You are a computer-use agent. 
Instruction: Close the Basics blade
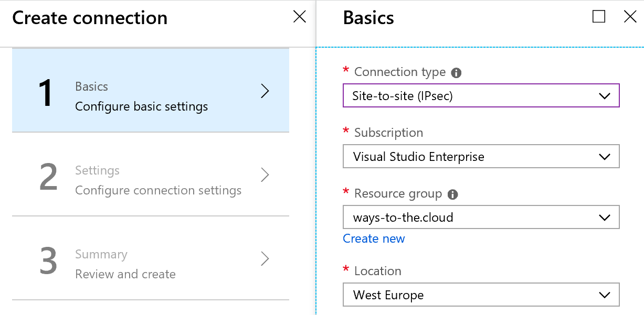click(630, 17)
